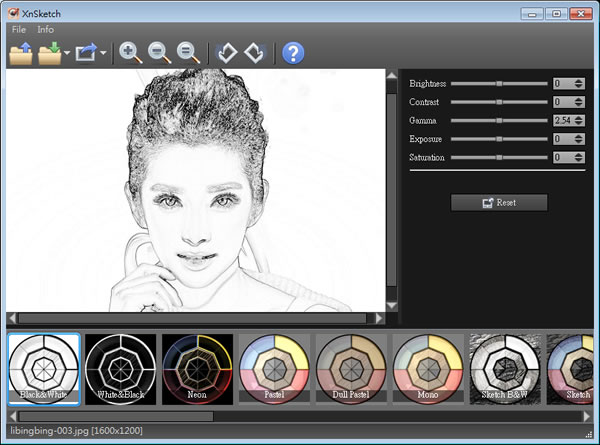600x445 pixels.
Task: Click the Gamma spinner arrows
Action: pos(579,121)
